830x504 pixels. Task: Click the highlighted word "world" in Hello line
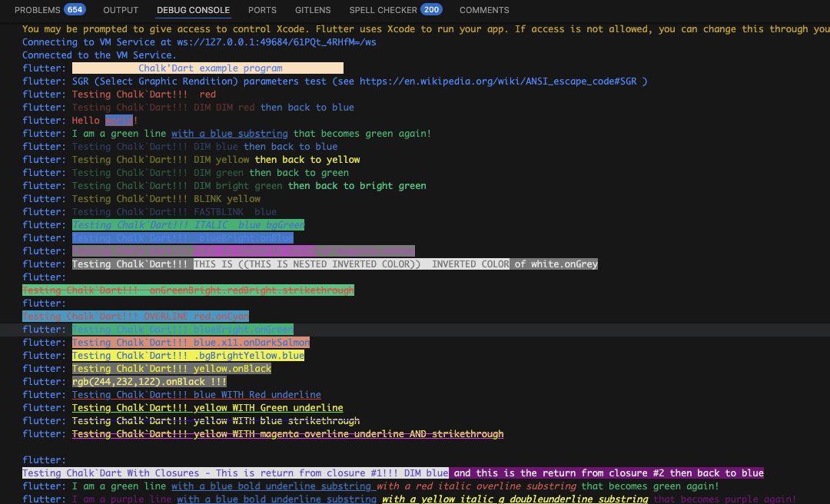(x=119, y=120)
